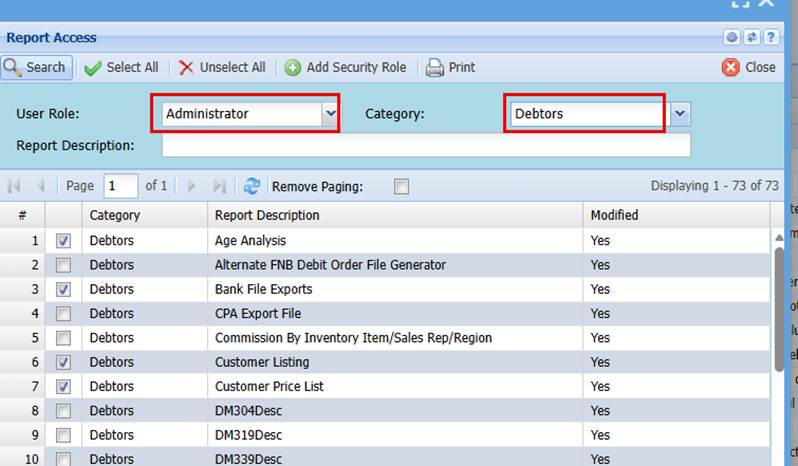Click the grid vertical scrollbar thumb

[779, 309]
